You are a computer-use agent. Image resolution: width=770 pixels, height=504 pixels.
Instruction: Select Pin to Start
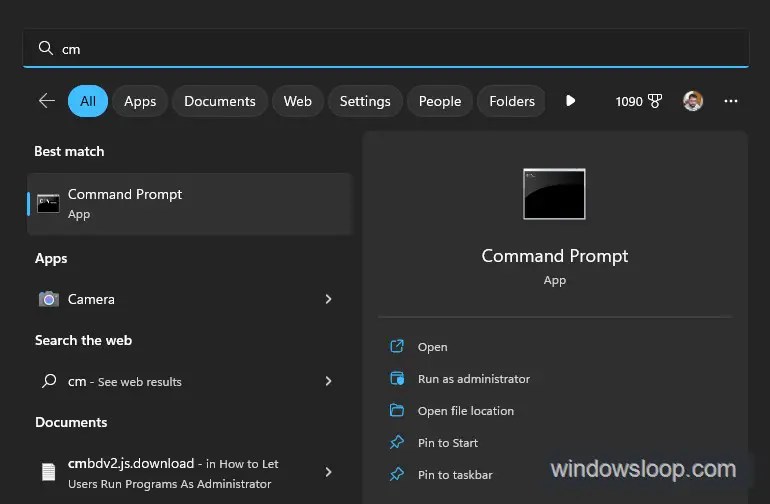coord(447,443)
